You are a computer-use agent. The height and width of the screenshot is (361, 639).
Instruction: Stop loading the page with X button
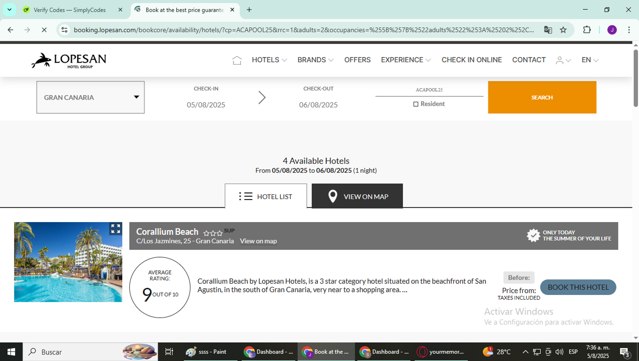pos(44,30)
